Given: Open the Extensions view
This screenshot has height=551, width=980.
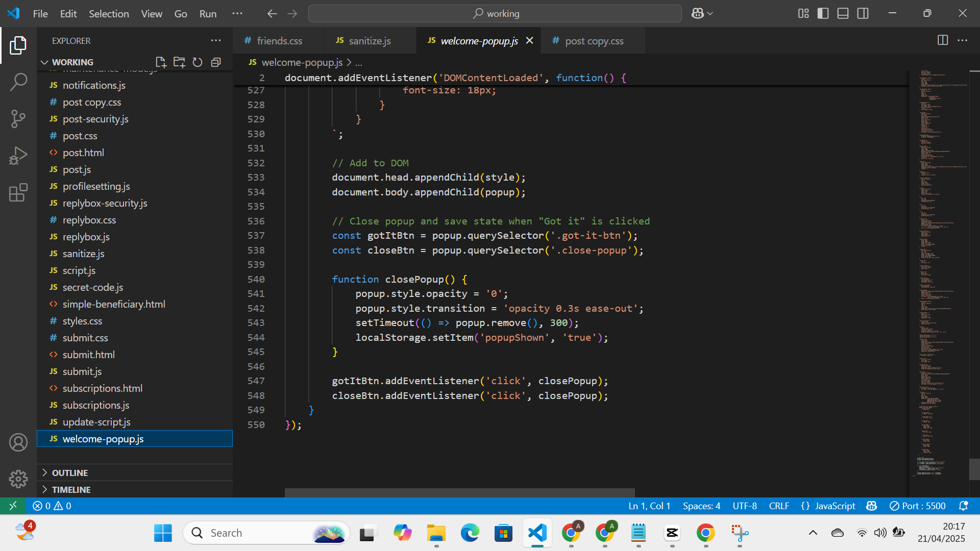Looking at the screenshot, I should [x=18, y=192].
